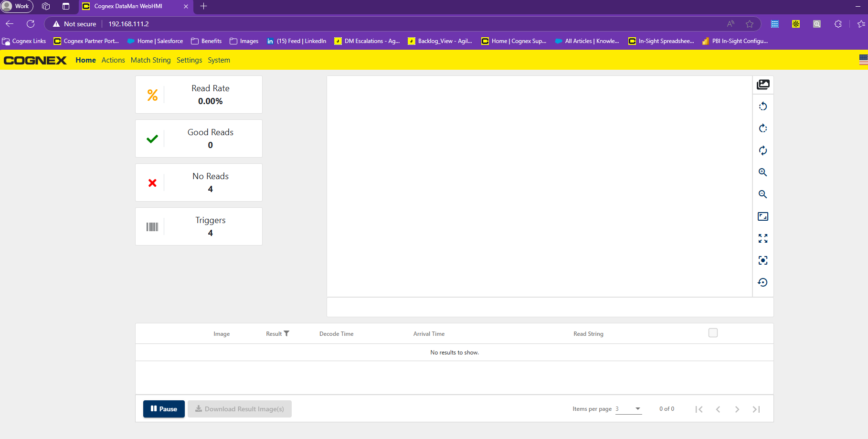Go to Match String menu
Viewport: 868px width, 439px height.
tap(150, 60)
